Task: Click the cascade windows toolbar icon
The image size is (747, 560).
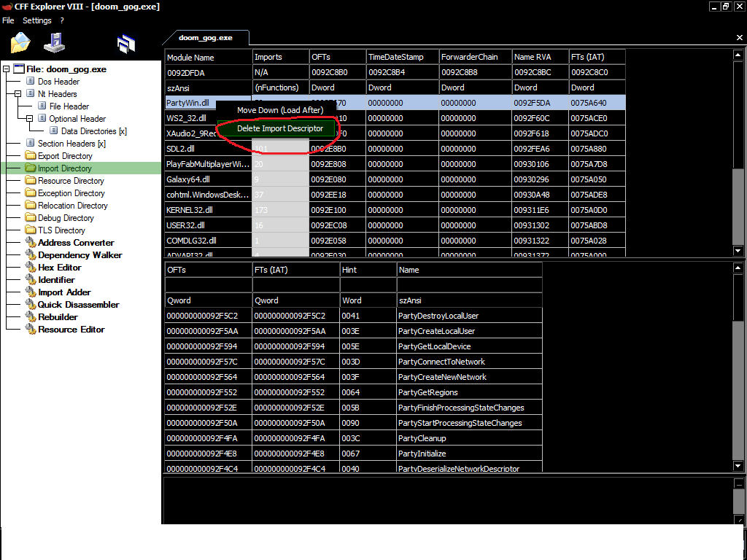Action: coord(126,44)
